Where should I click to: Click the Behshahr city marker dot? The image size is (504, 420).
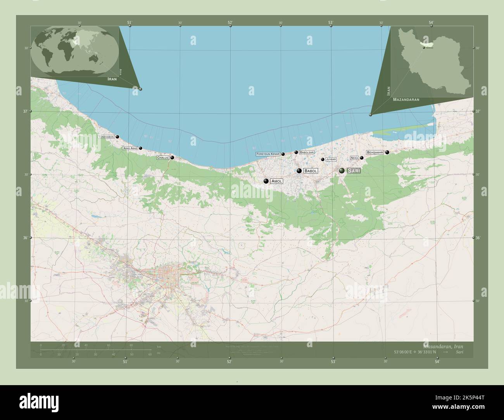387,153
